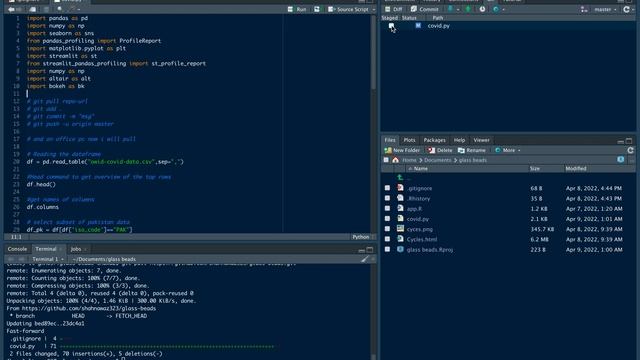Refresh the Git pane with the refresh icon
The height and width of the screenshot is (360, 640).
pyautogui.click(x=627, y=9)
